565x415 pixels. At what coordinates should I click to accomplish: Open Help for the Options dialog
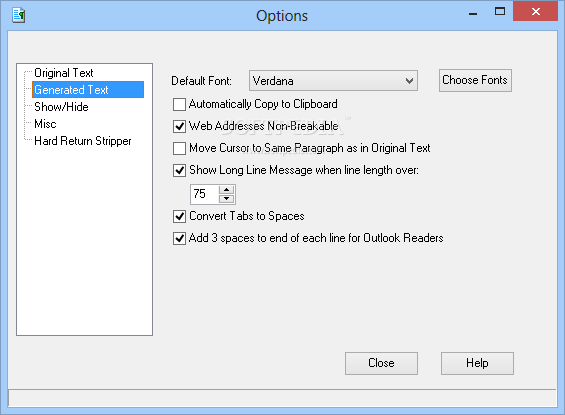pos(477,363)
